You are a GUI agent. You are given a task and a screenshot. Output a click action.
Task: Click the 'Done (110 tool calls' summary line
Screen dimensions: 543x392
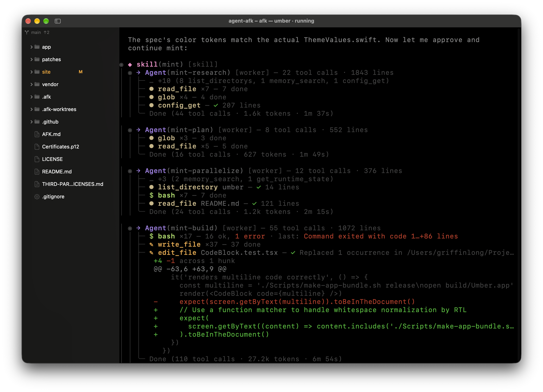pos(245,359)
